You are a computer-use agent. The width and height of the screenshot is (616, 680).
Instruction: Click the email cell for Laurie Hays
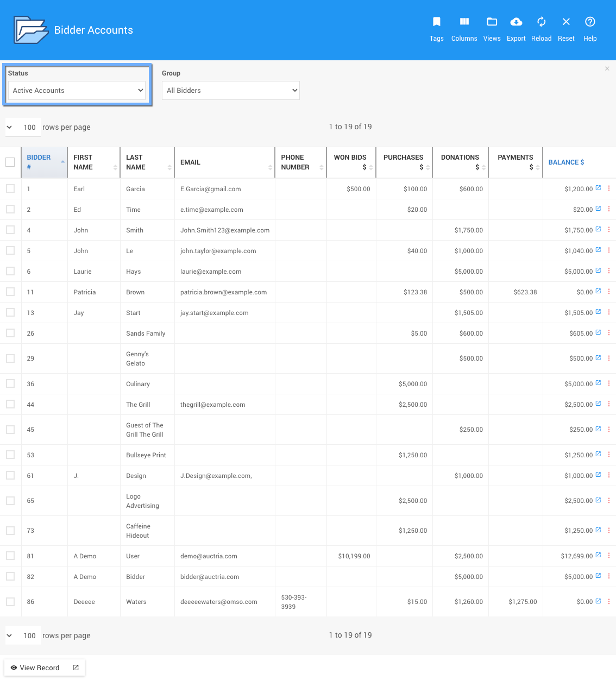pos(211,272)
